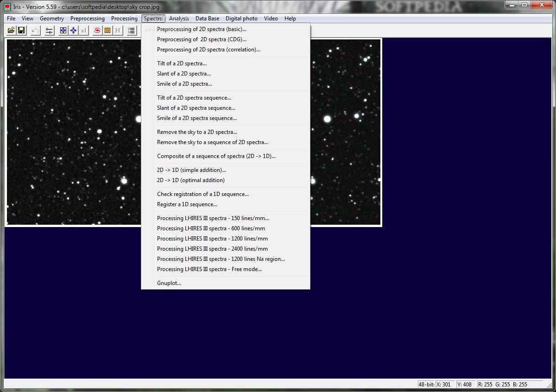Select LHIRES III spectra 600 lines/mm
556x392 pixels.
[226, 228]
